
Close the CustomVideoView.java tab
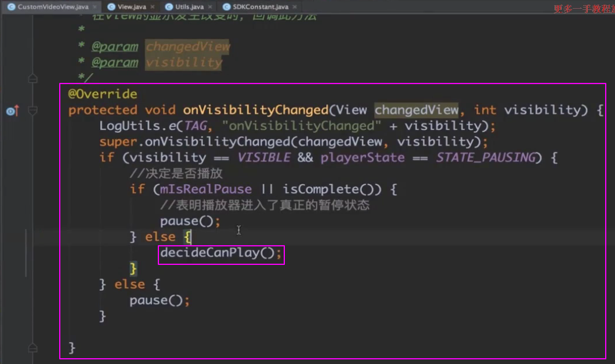95,7
